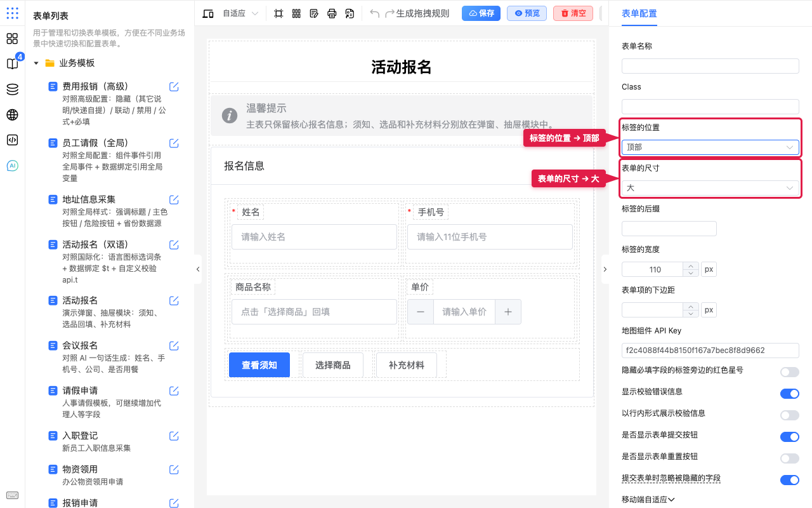The image size is (812, 508).
Task: Click the 温馨提示 alert block
Action: [x=401, y=116]
